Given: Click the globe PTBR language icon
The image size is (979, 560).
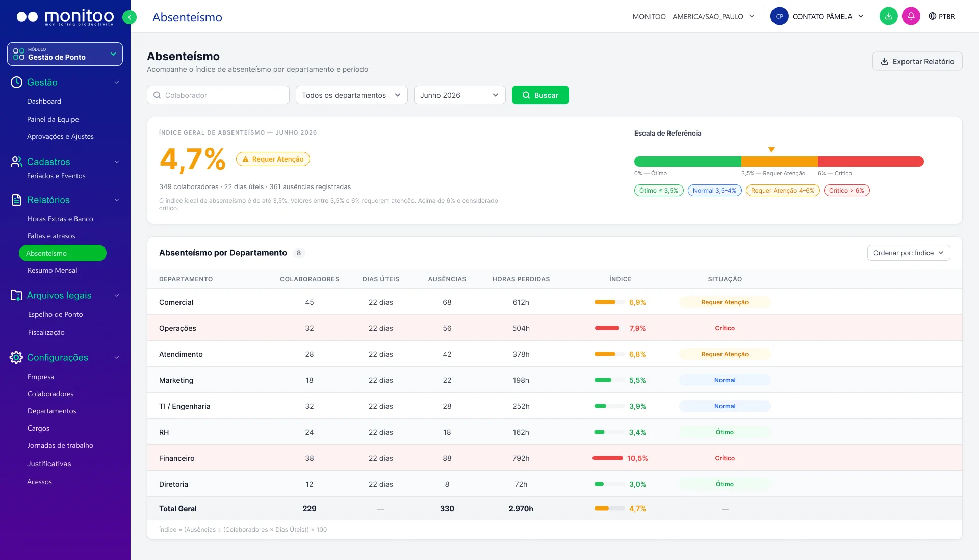Looking at the screenshot, I should 933,16.
